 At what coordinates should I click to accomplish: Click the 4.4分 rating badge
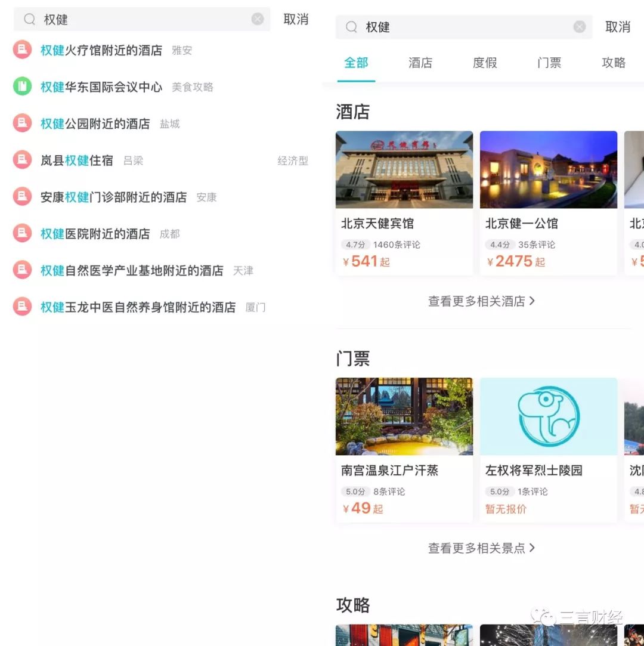[500, 245]
